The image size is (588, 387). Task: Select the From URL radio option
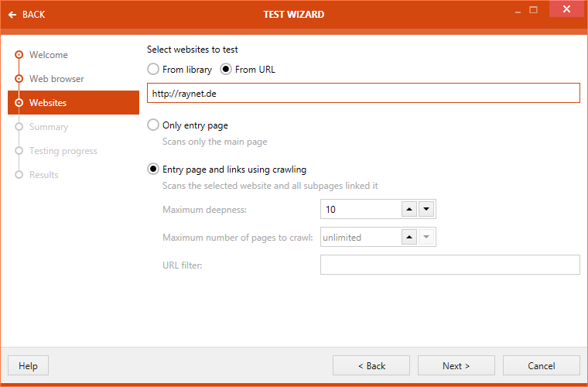226,70
